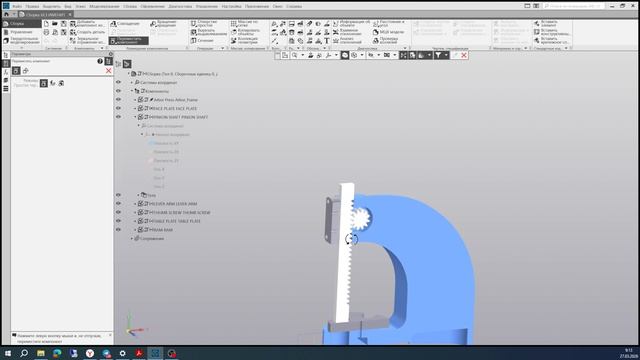Select the Geometry collection tool
This screenshot has width=640, height=360.
click(x=244, y=40)
